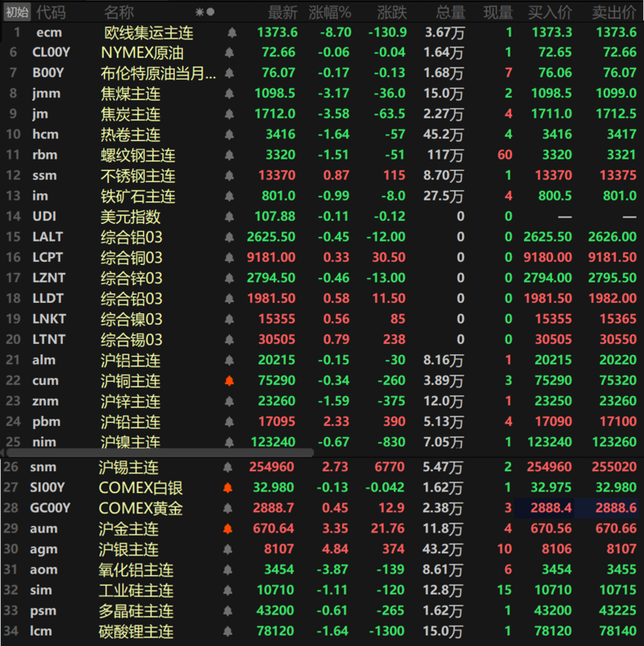Screen dimensions: 644x646
Task: Select the CL00Y code cell
Action: coord(51,52)
